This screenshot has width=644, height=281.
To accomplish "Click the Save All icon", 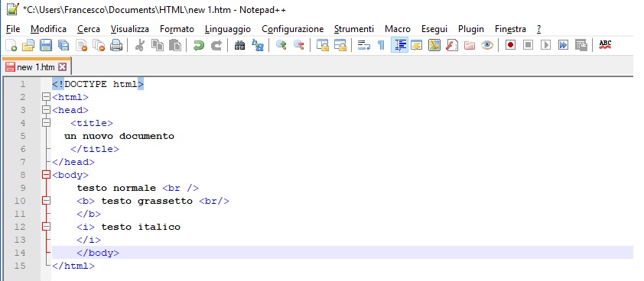I will (63, 45).
